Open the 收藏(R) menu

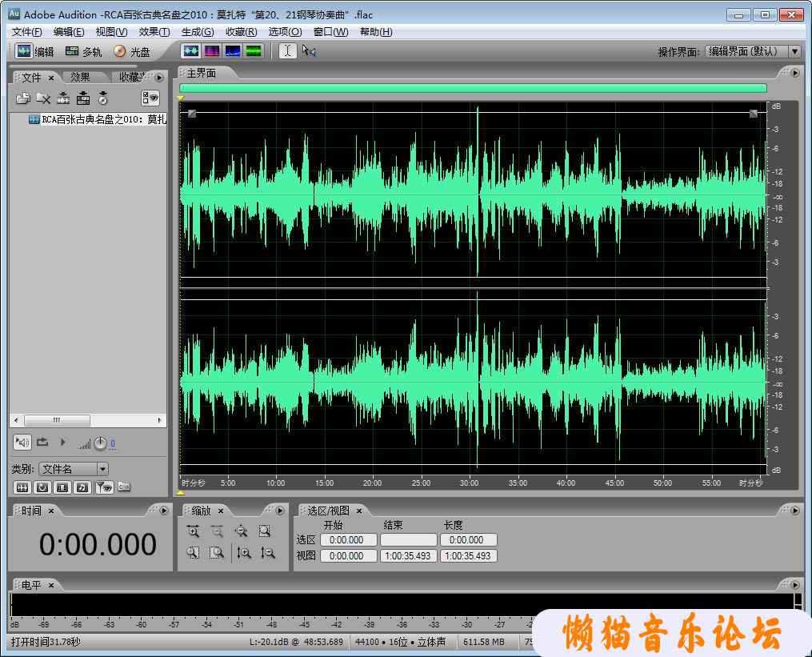click(241, 32)
